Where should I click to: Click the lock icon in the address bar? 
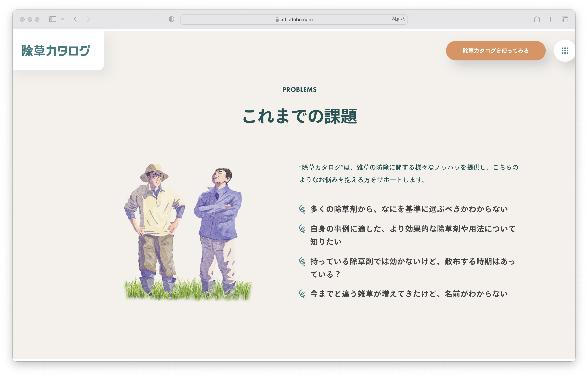point(277,20)
